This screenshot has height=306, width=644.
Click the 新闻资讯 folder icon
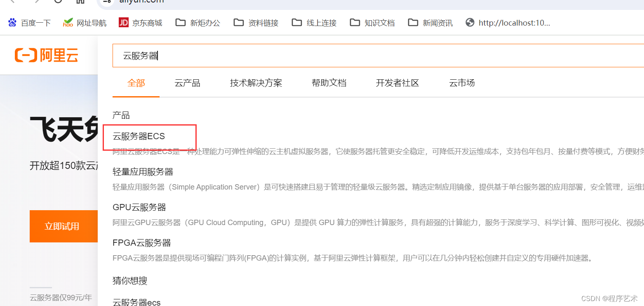tap(413, 22)
